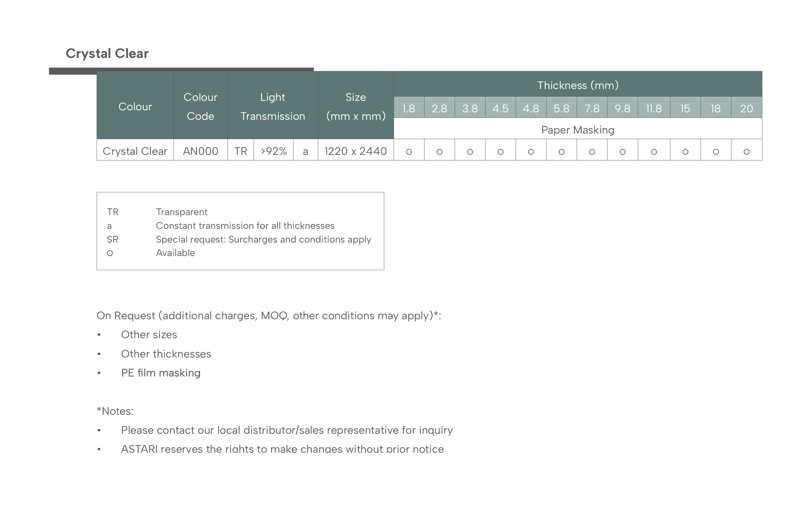Select the Thickness (mm) header cell

pyautogui.click(x=578, y=84)
